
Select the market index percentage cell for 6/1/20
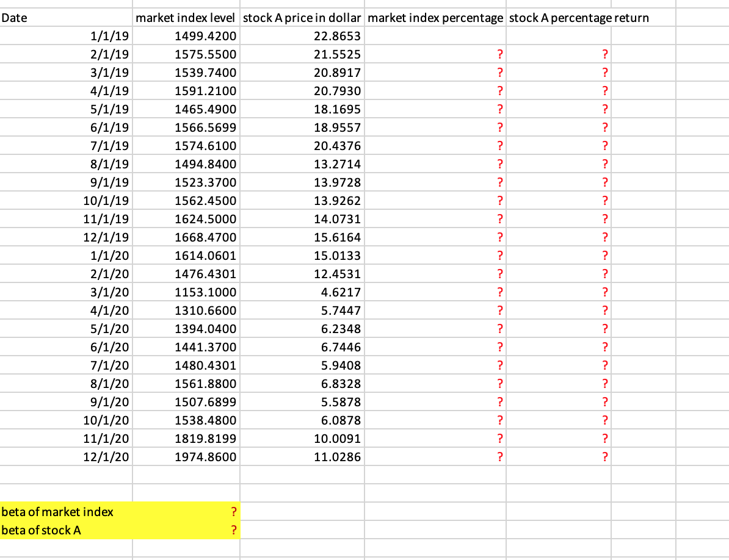point(435,347)
